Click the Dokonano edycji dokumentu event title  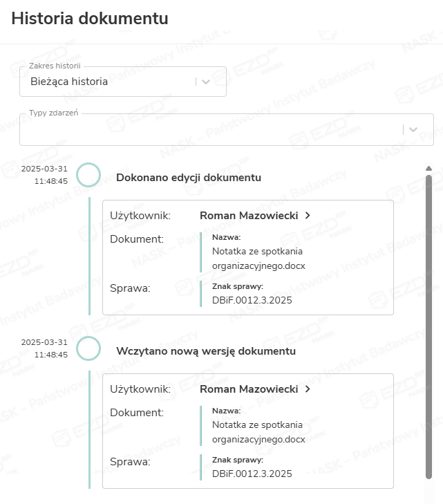point(189,178)
